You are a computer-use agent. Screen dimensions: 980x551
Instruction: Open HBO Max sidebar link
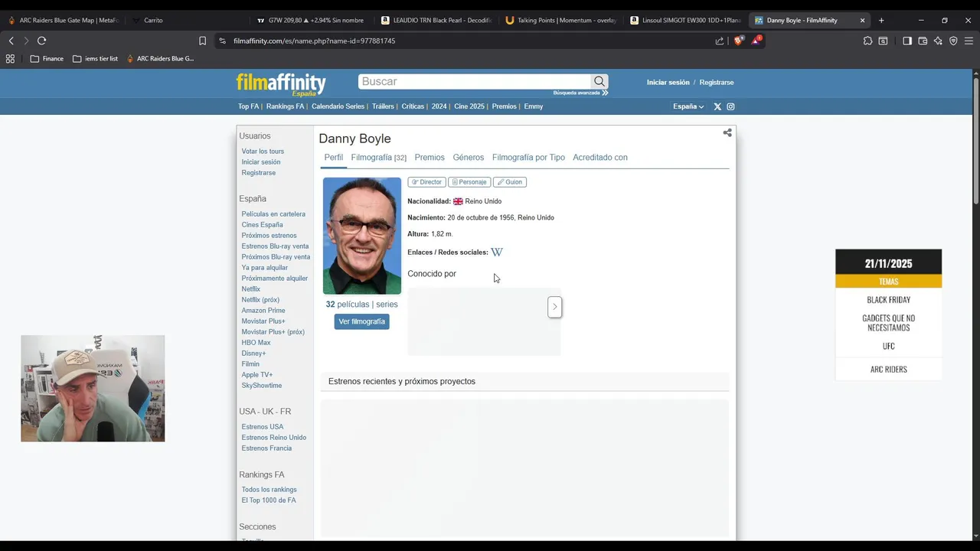point(256,343)
